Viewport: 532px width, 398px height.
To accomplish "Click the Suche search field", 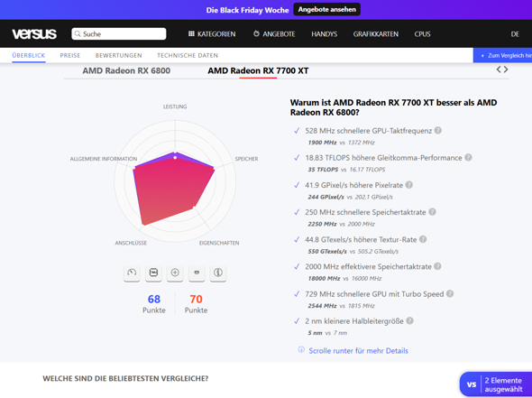I will [119, 33].
